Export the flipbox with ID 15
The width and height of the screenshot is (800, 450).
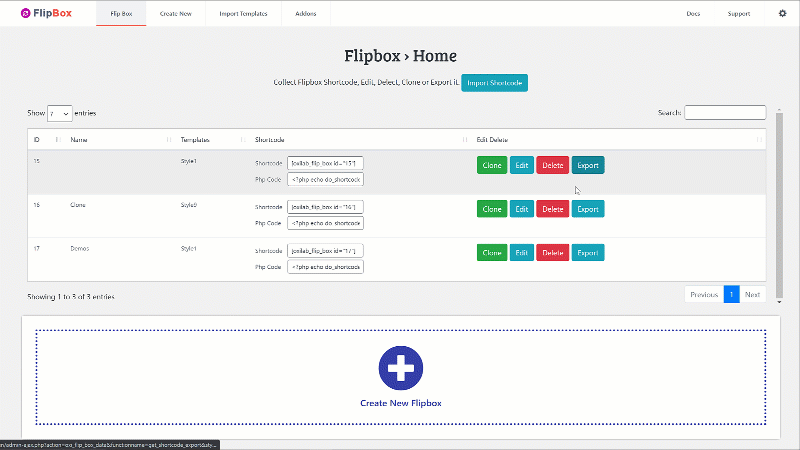click(x=588, y=165)
